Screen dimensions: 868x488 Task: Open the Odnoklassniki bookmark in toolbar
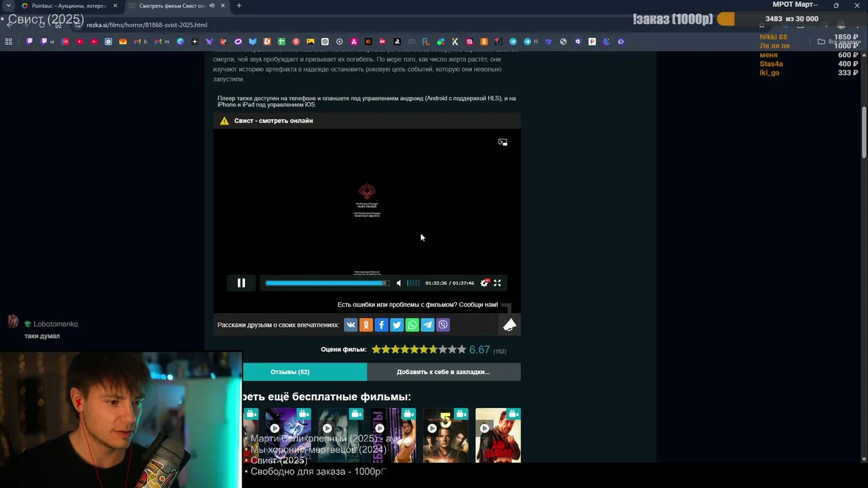pyautogui.click(x=484, y=41)
